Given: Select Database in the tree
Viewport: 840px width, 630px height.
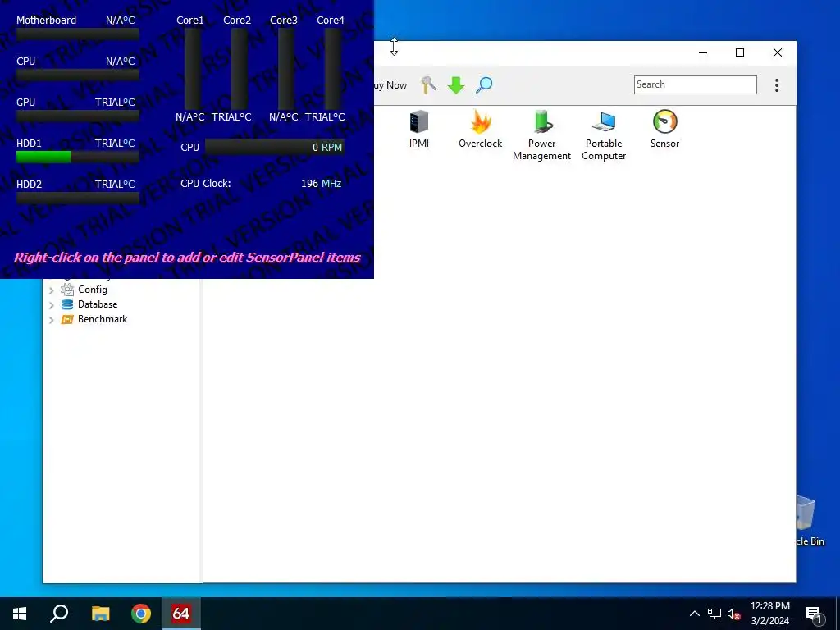Looking at the screenshot, I should click(x=98, y=304).
